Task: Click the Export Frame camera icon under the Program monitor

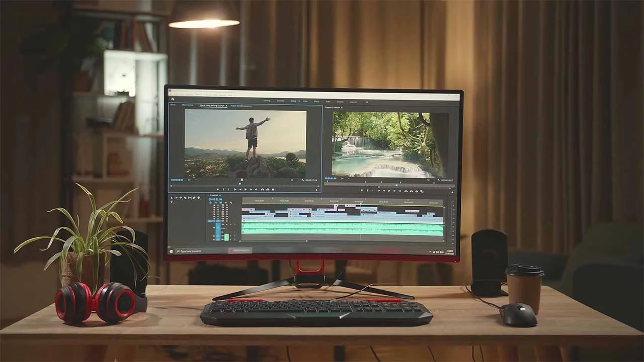Action: tap(417, 191)
